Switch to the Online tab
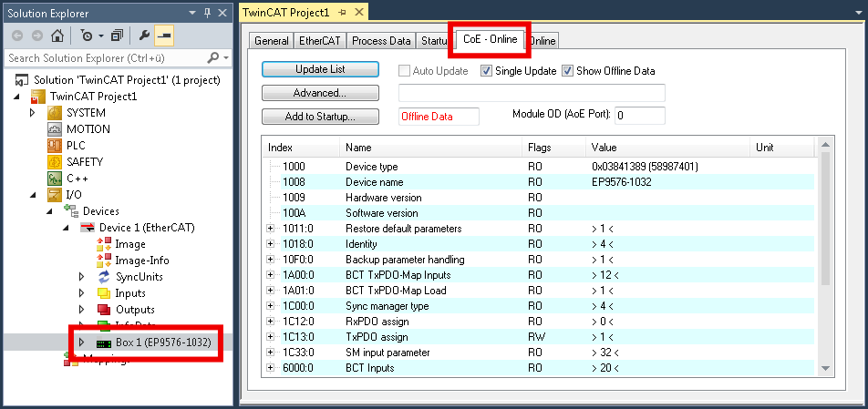Screen dimensions: 868x409 542,41
